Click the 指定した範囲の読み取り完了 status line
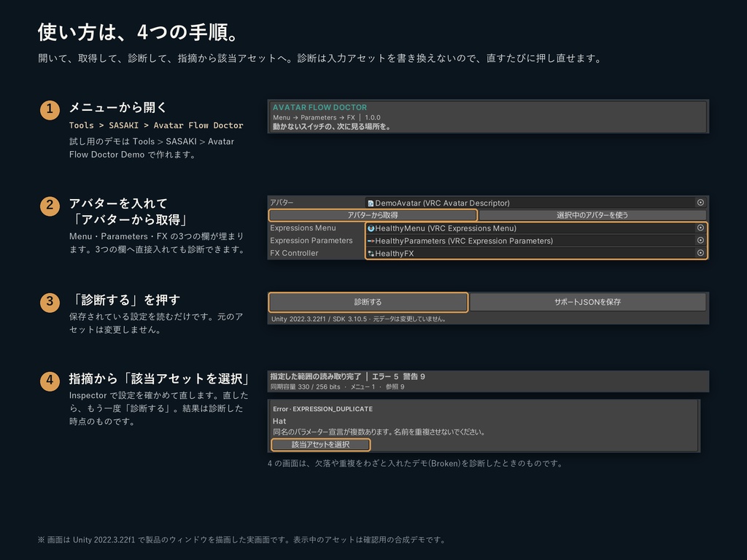This screenshot has height=560, width=747. tap(347, 376)
